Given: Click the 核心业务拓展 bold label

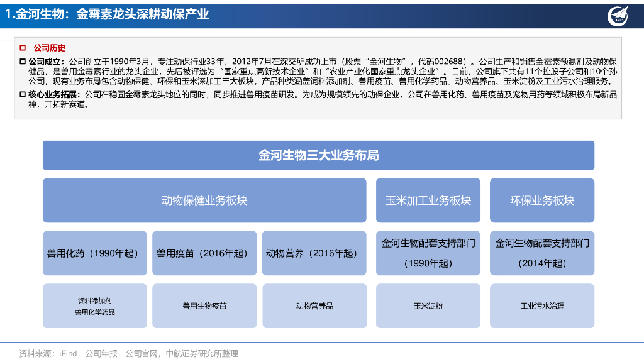Looking at the screenshot, I should coord(54,94).
